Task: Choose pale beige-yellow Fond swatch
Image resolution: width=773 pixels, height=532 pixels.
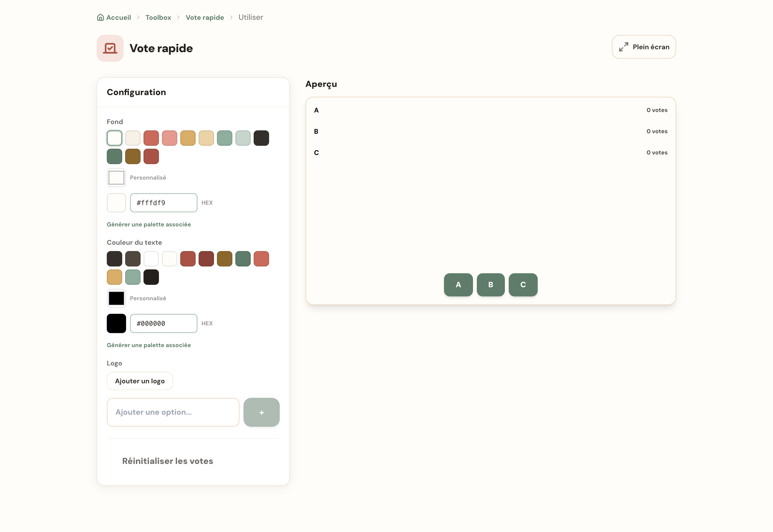Action: point(206,138)
